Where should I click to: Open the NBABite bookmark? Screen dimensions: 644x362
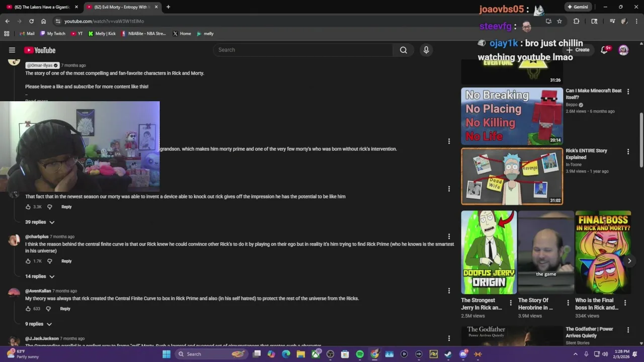pyautogui.click(x=143, y=34)
